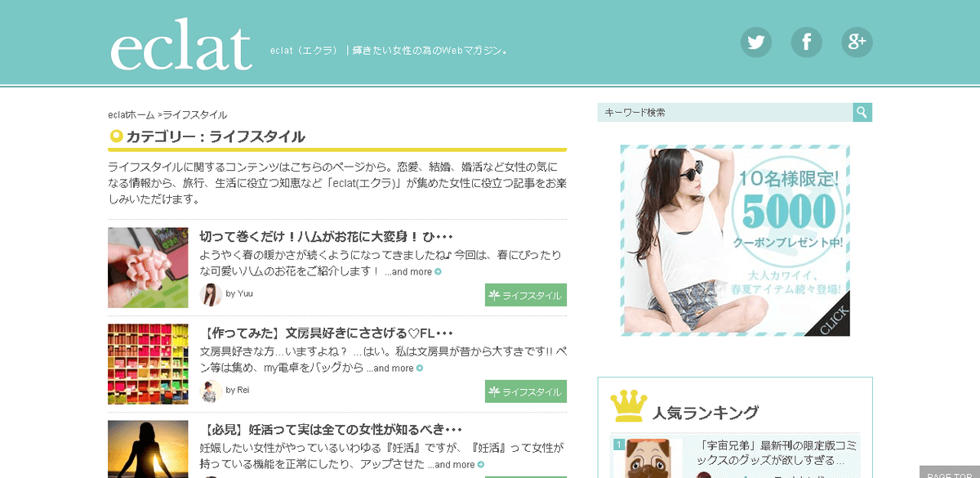Open the Twitter social icon

(x=756, y=42)
